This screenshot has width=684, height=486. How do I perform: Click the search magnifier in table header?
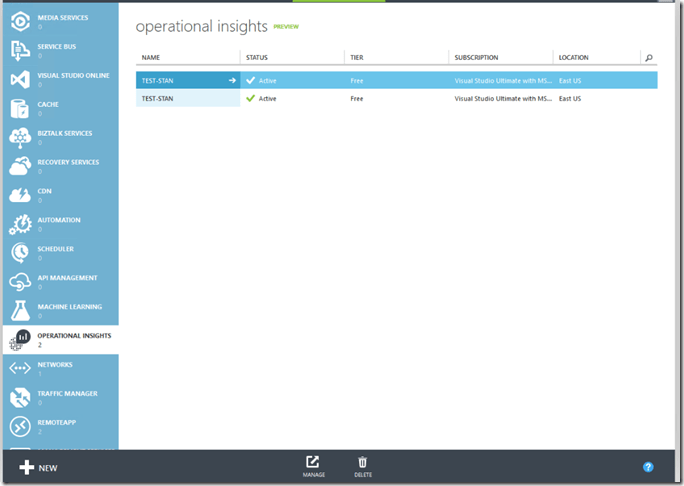(x=648, y=58)
